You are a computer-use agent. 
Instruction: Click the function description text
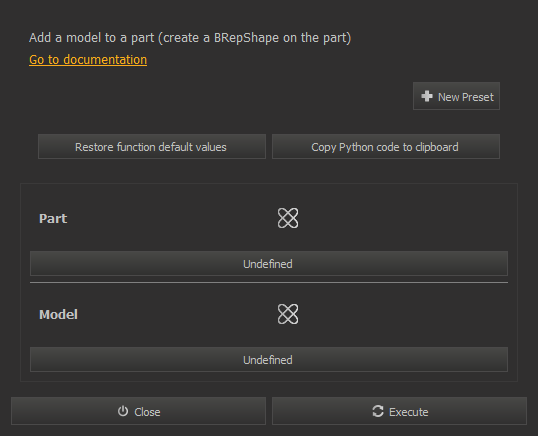point(190,38)
